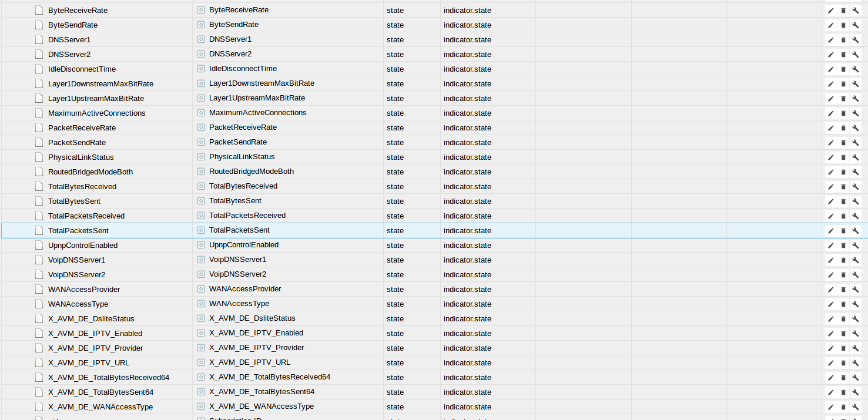This screenshot has width=868, height=420.
Task: Delete the X_AVM_DE_IPTV_Enabled object
Action: 843,334
